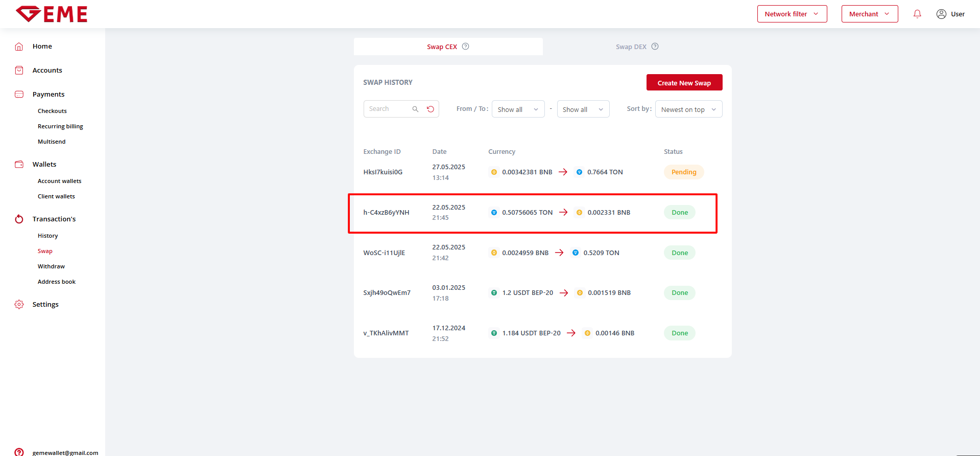
Task: Switch to the Swap DEX tab
Action: tap(631, 47)
